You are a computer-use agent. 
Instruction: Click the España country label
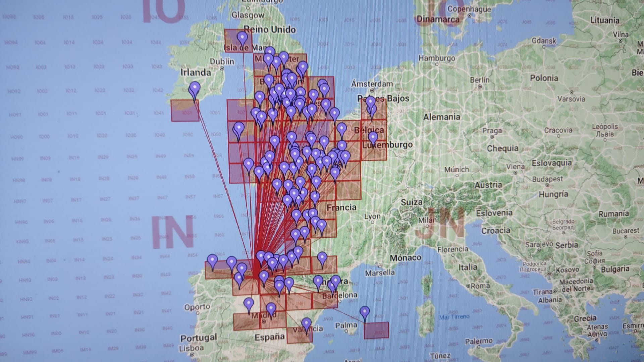(270, 337)
